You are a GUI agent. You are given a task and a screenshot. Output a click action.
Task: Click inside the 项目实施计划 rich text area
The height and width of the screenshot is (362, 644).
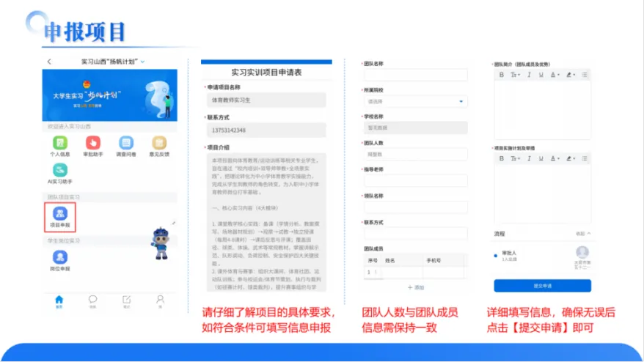[x=543, y=193]
